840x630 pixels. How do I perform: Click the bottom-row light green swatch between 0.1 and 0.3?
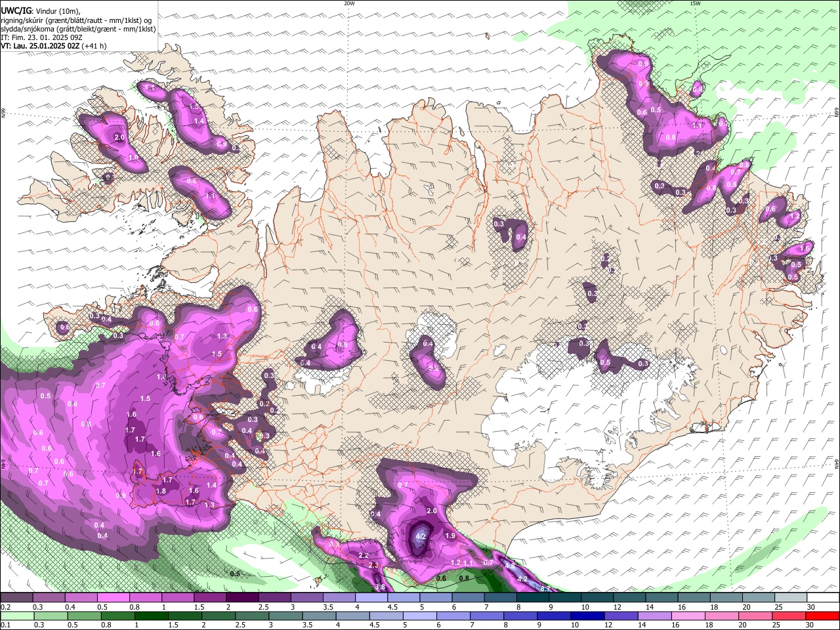tap(17, 616)
